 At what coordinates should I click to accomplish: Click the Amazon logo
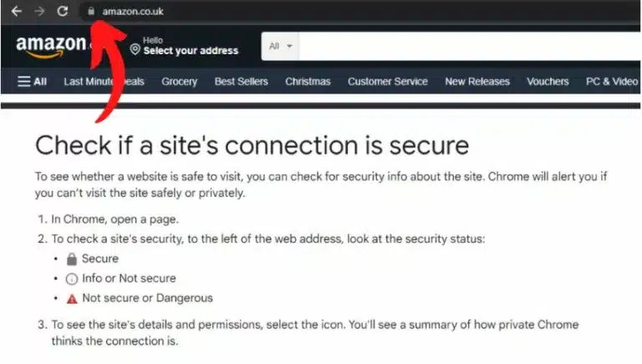(x=51, y=47)
